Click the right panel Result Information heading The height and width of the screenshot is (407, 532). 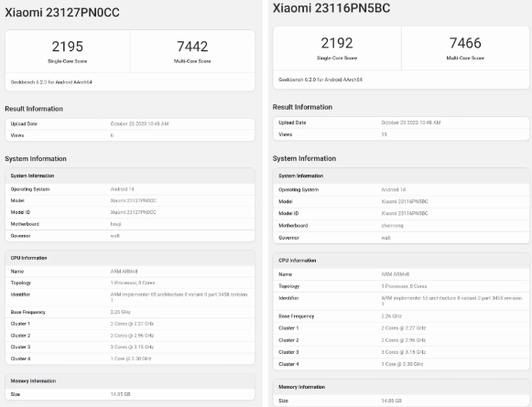coord(302,107)
